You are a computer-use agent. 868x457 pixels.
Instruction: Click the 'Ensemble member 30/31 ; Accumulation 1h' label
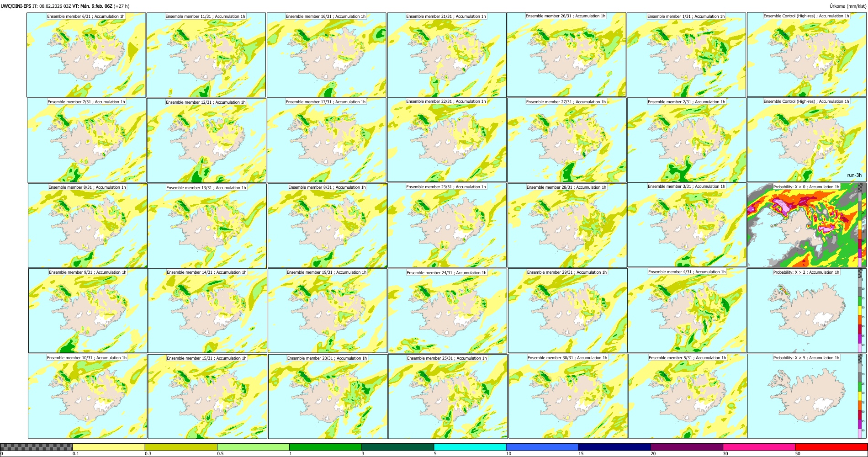(x=567, y=358)
